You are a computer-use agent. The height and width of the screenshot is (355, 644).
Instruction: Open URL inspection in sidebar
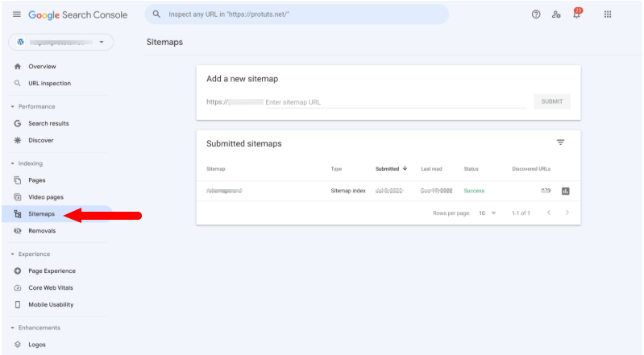(x=49, y=83)
